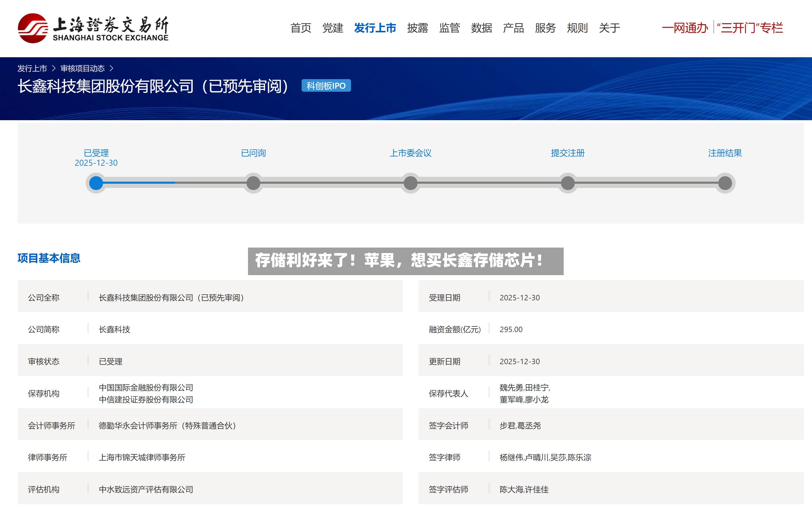Click the 融资金额 value 295.00
812x523 pixels.
coord(511,329)
